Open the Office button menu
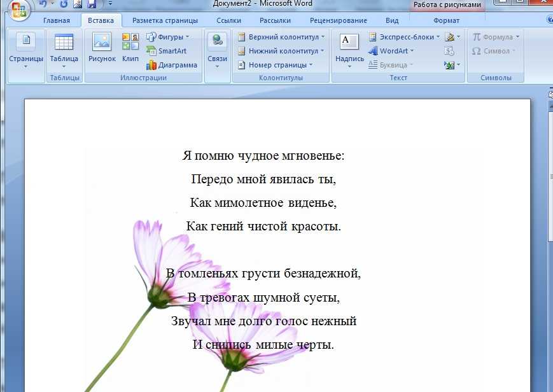Screen dimensions: 553x392 click(x=18, y=10)
